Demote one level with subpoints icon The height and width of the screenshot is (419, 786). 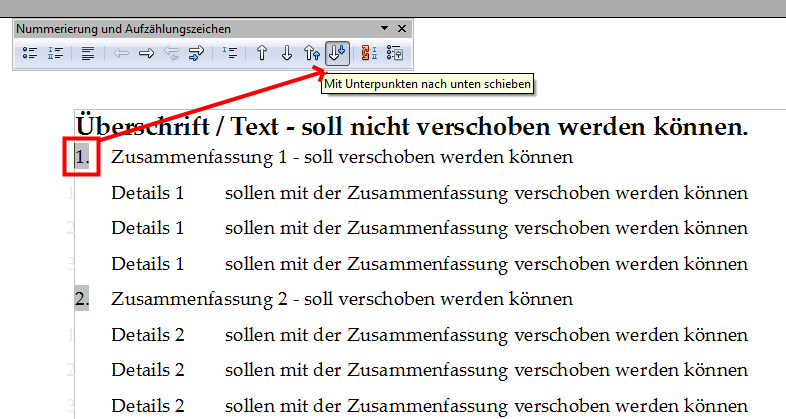tap(196, 53)
